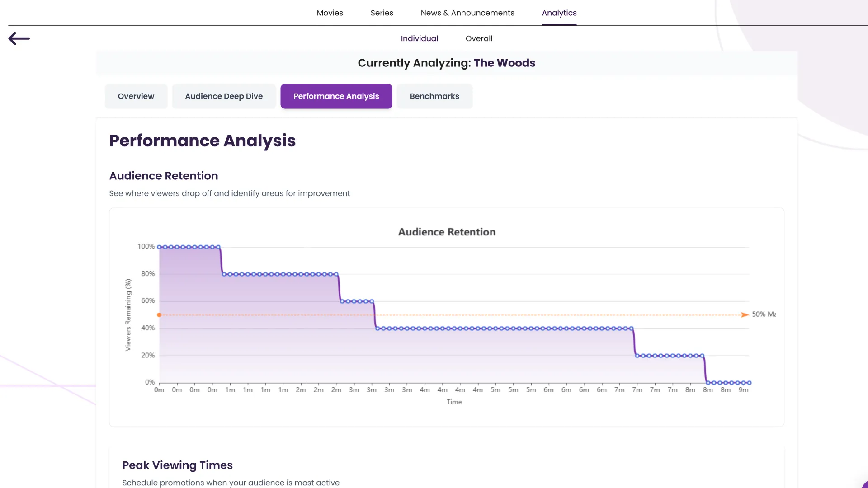Open the Overview panel
Image resolution: width=868 pixels, height=488 pixels.
coord(136,96)
